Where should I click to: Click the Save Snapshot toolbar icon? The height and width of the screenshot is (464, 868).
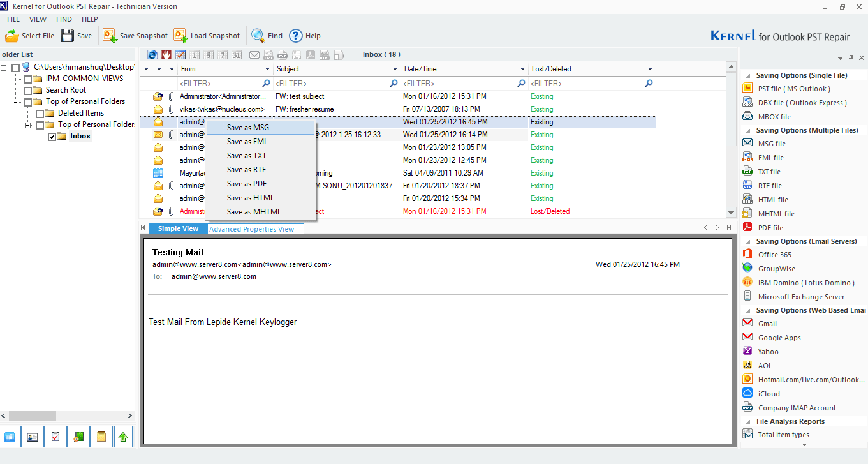(110, 36)
